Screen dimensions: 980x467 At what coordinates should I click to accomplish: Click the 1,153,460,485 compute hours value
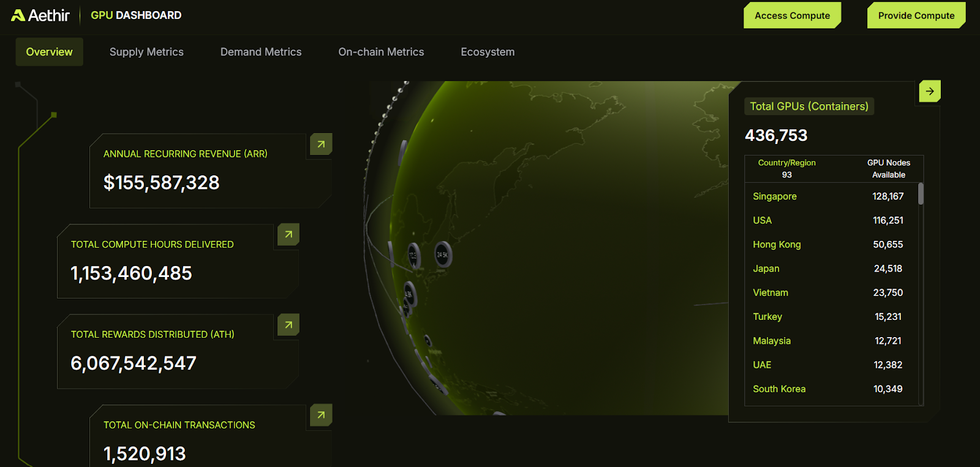coord(131,273)
